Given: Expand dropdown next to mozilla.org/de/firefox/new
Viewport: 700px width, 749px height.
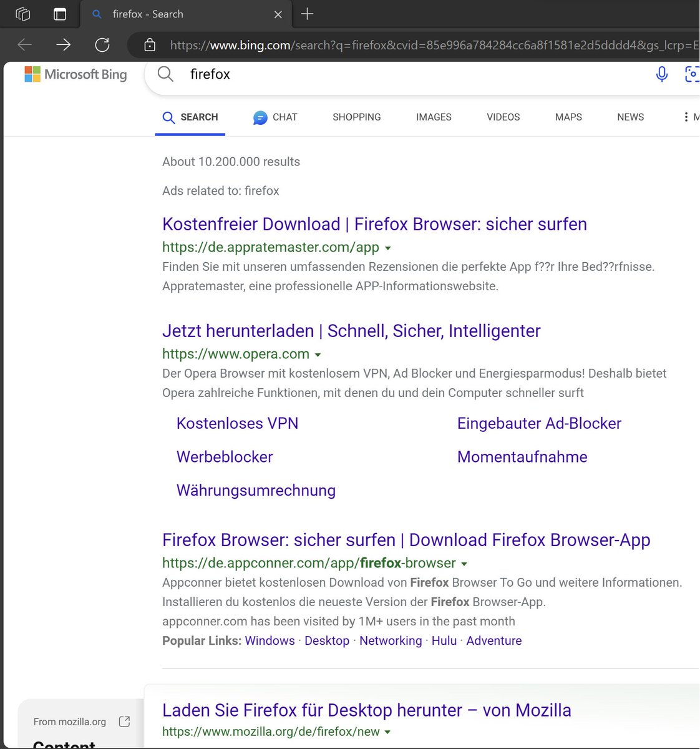Looking at the screenshot, I should pos(387,732).
